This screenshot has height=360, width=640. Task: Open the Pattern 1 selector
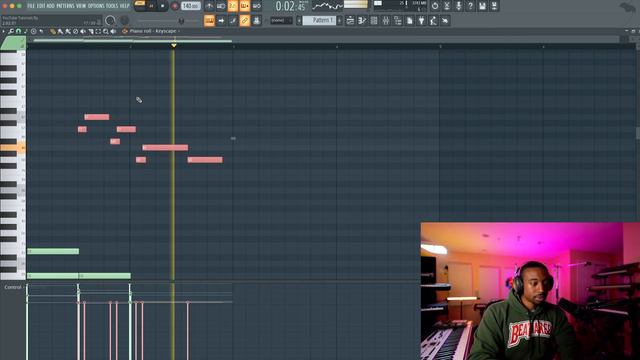click(x=319, y=20)
